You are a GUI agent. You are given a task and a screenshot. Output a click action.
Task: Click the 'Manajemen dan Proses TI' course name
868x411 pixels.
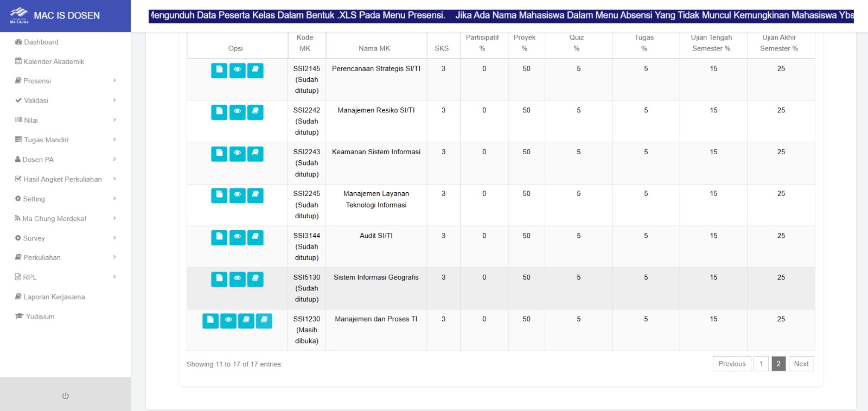376,319
